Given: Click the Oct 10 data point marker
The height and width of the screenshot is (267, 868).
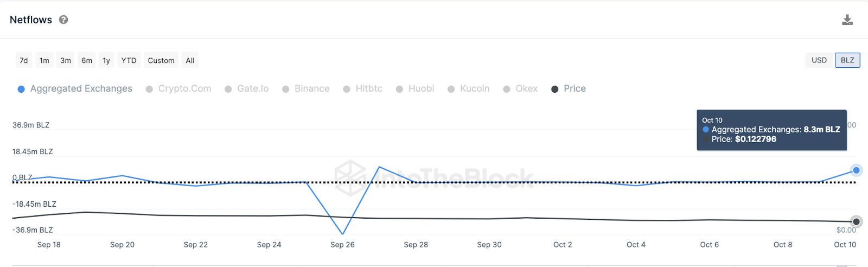Looking at the screenshot, I should click(x=856, y=170).
